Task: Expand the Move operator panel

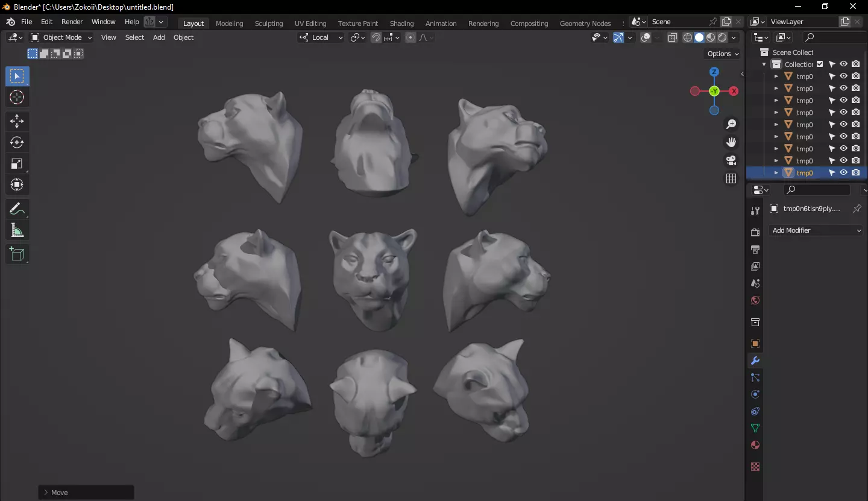Action: (x=86, y=493)
